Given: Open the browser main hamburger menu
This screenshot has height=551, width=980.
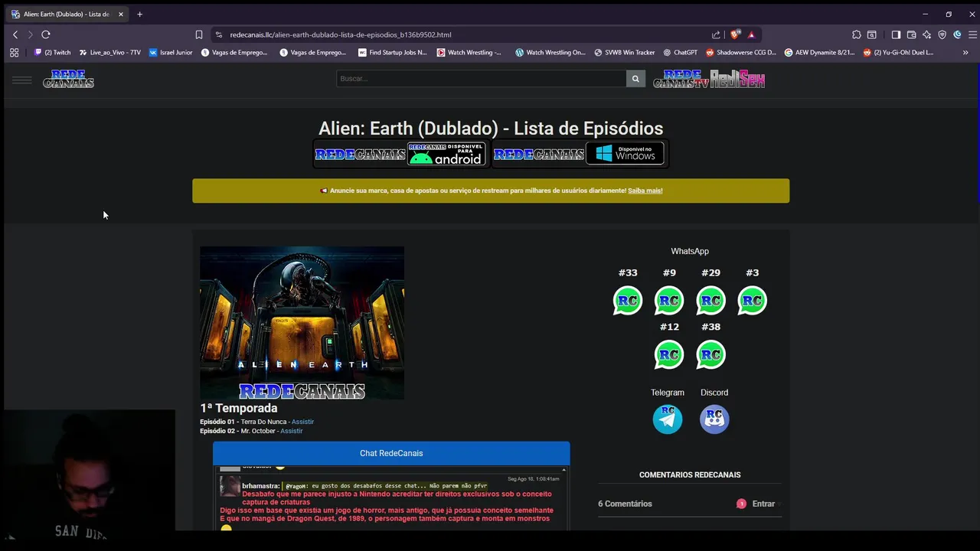Looking at the screenshot, I should [972, 34].
